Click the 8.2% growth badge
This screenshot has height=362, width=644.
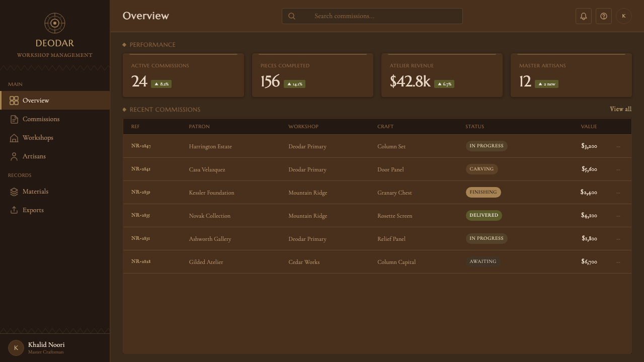(161, 84)
